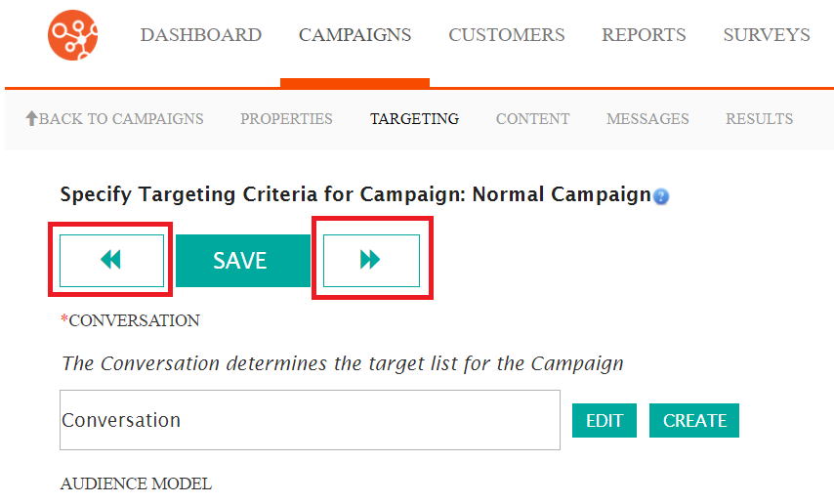Click the Audience Model label
This screenshot has height=504, width=834.
pos(136,483)
